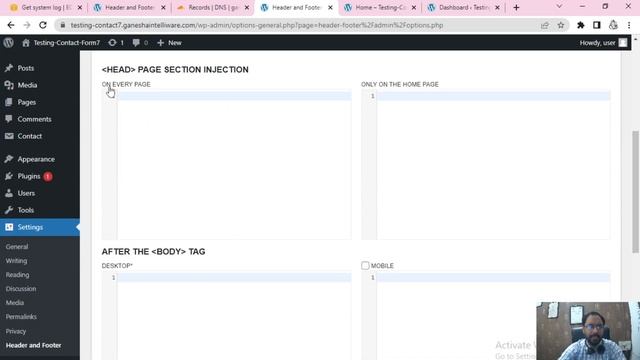Switch to the Dashboard tab
The height and width of the screenshot is (360, 640).
(463, 7)
